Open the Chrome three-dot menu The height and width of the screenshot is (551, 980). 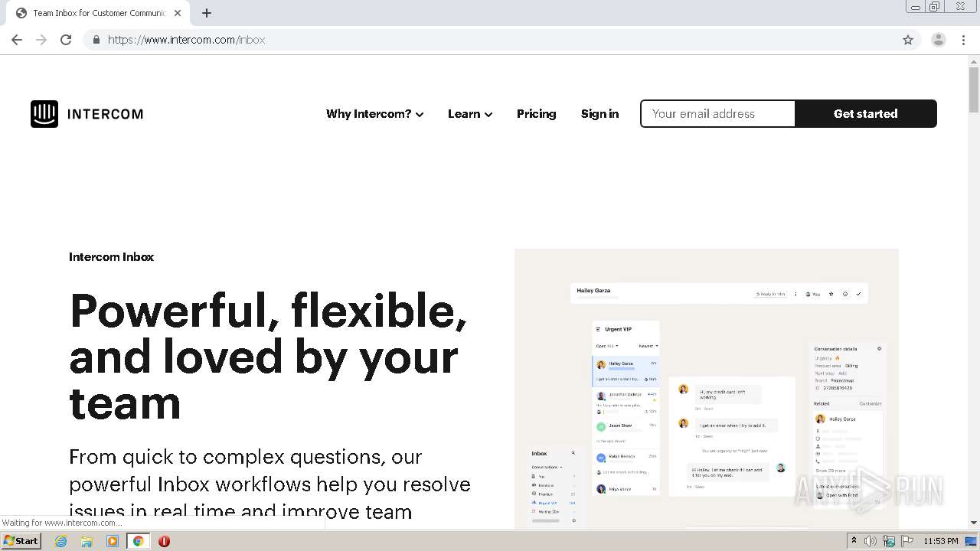tap(963, 40)
